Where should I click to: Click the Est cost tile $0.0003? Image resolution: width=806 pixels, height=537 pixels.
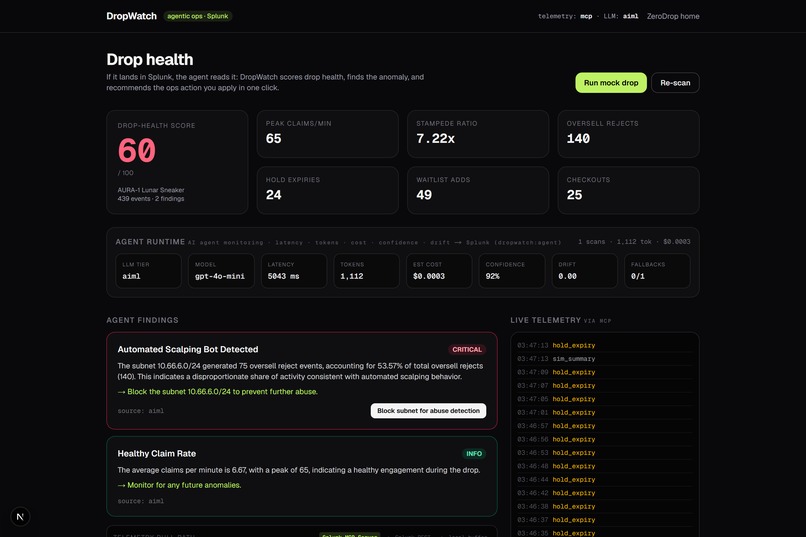pyautogui.click(x=439, y=271)
